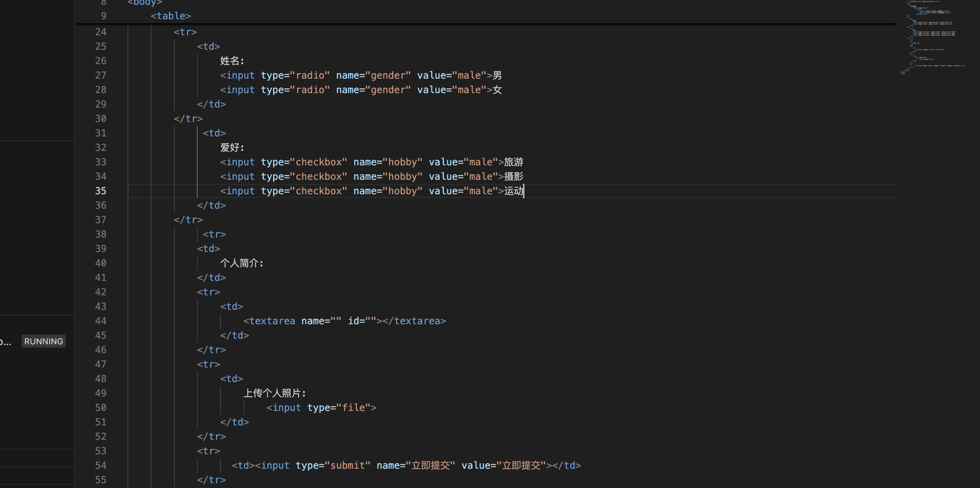Click line number 55 in the gutter
This screenshot has width=980, height=488.
[101, 480]
